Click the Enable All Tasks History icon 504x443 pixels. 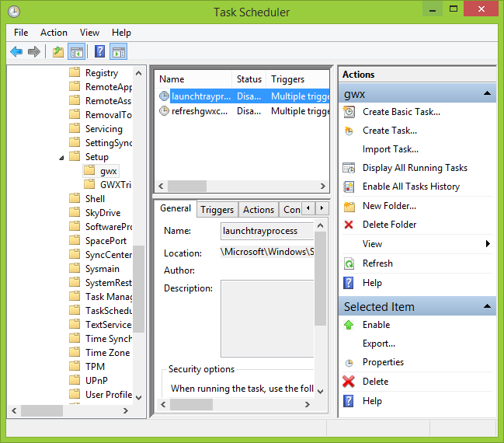pyautogui.click(x=349, y=187)
